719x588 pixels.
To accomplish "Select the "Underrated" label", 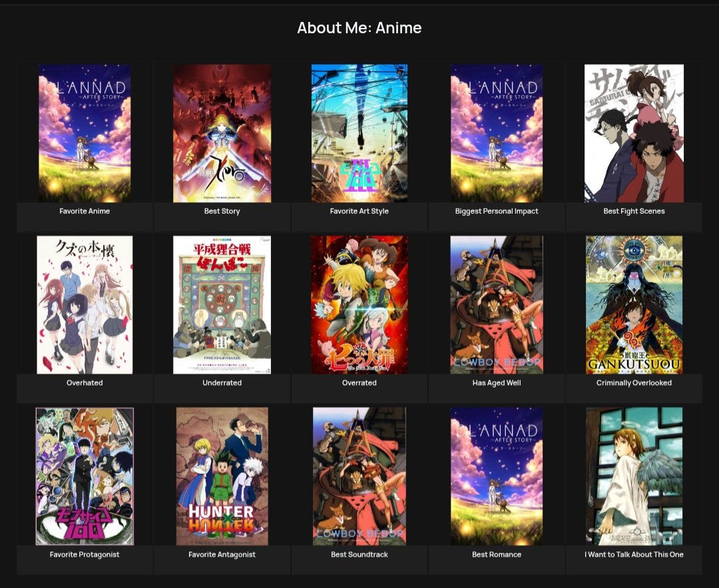I will coord(222,382).
